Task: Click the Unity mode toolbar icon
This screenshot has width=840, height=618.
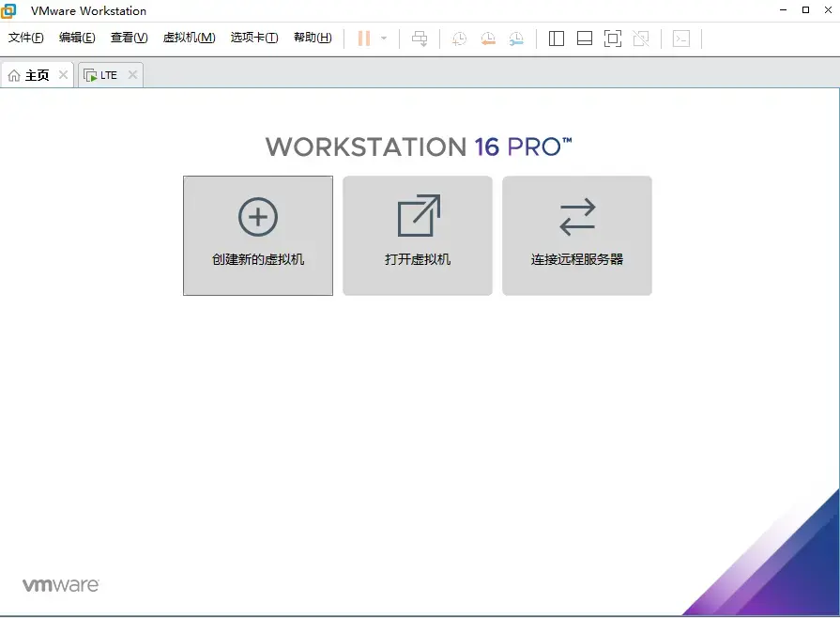Action: [x=641, y=39]
